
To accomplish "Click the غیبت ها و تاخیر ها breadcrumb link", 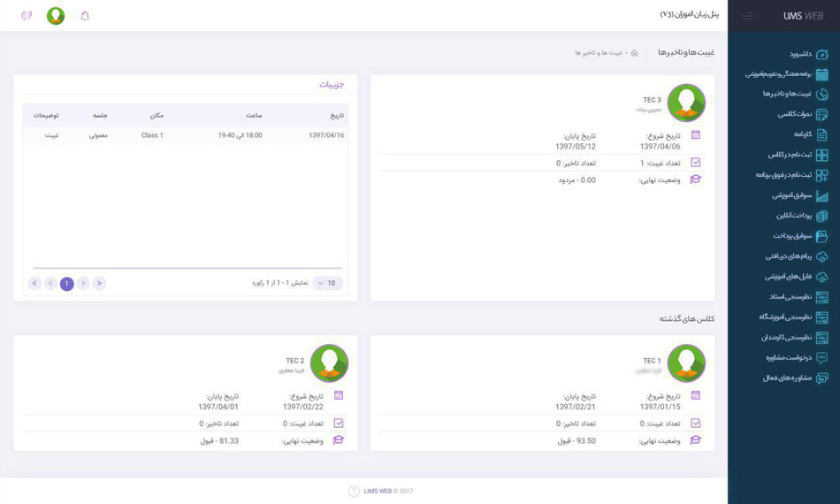I will (599, 53).
